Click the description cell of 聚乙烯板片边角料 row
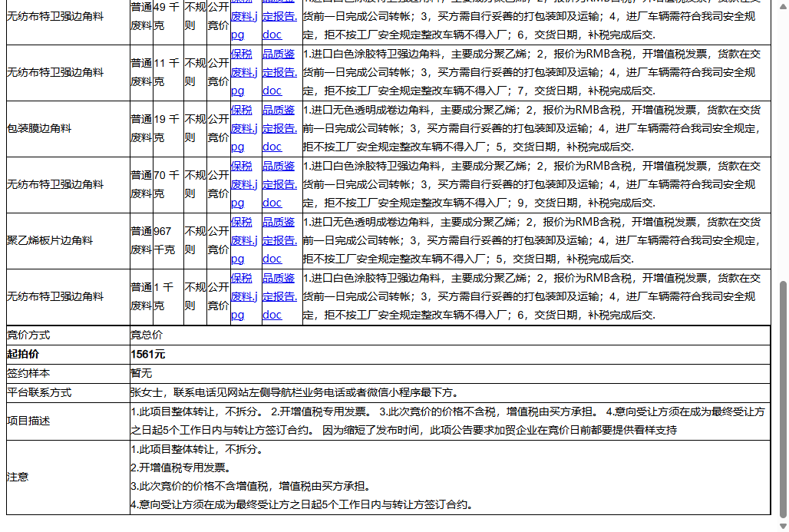This screenshot has height=532, width=789. click(536, 240)
